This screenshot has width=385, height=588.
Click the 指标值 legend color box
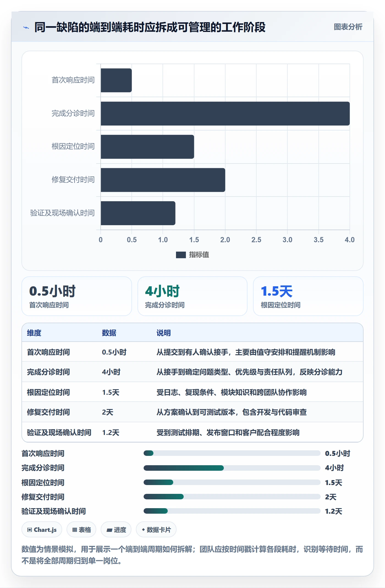[x=181, y=255]
